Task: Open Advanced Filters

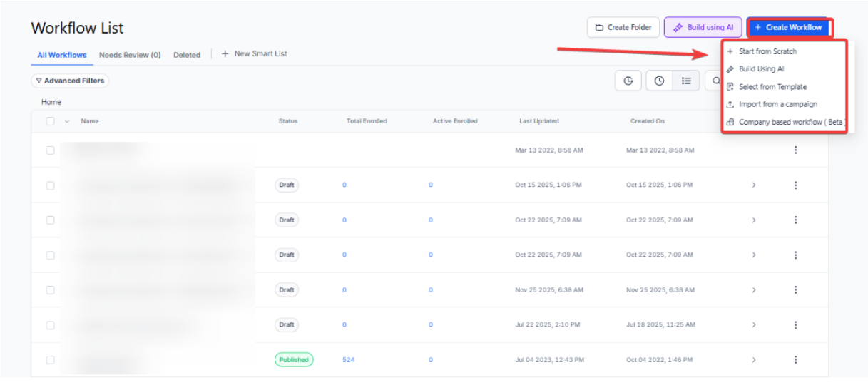Action: (x=70, y=81)
